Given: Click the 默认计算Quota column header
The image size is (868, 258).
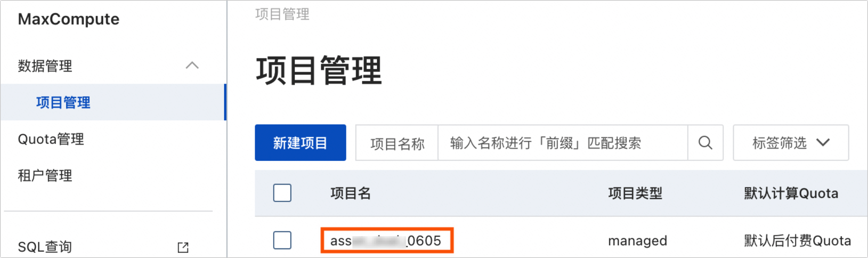Looking at the screenshot, I should point(791,193).
